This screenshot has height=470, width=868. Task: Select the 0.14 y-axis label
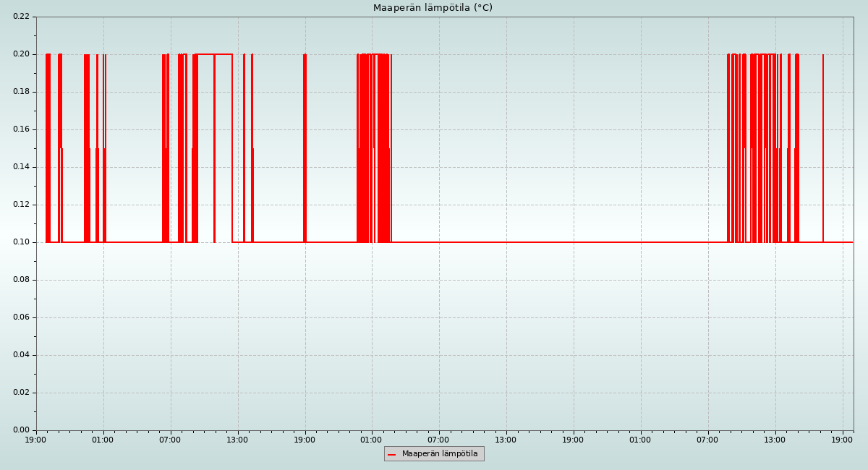click(x=21, y=167)
